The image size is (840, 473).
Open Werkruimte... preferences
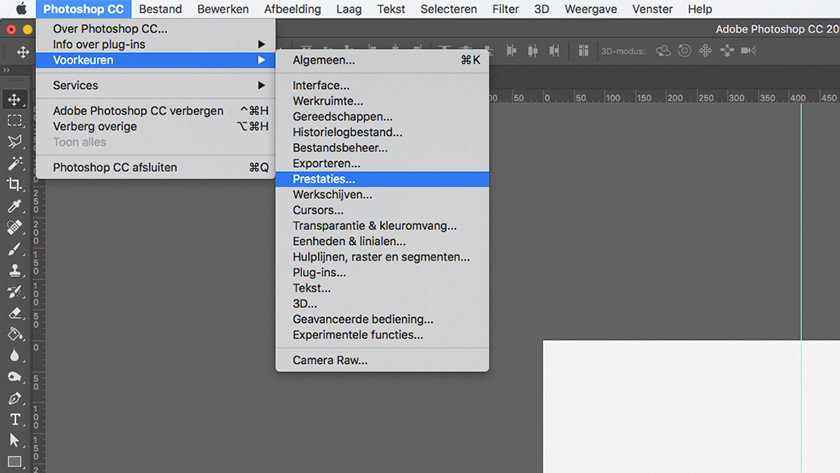tap(382, 101)
